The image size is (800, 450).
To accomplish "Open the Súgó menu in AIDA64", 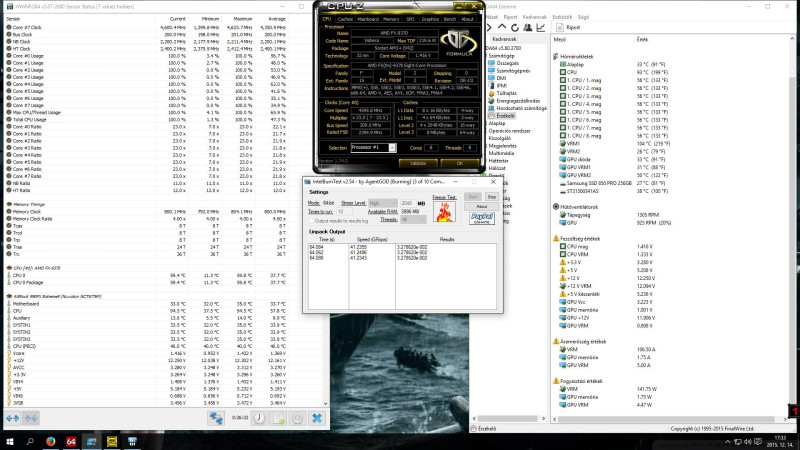I will pos(583,17).
